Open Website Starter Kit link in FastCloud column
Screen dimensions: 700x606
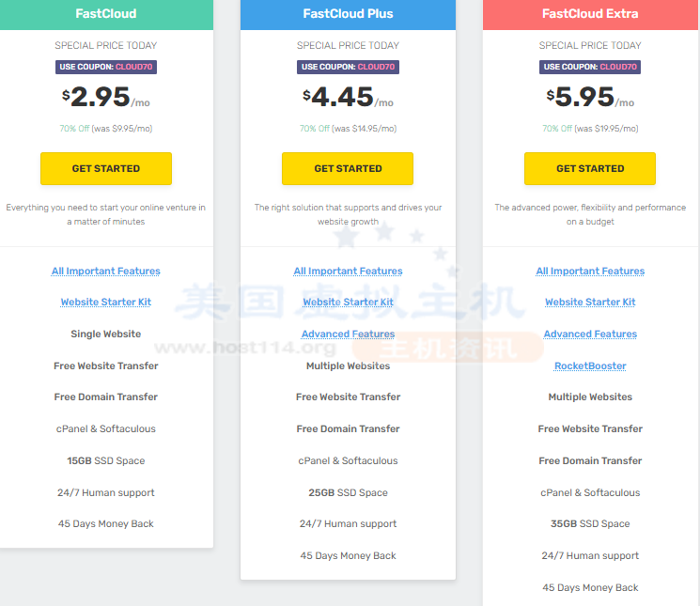(106, 303)
